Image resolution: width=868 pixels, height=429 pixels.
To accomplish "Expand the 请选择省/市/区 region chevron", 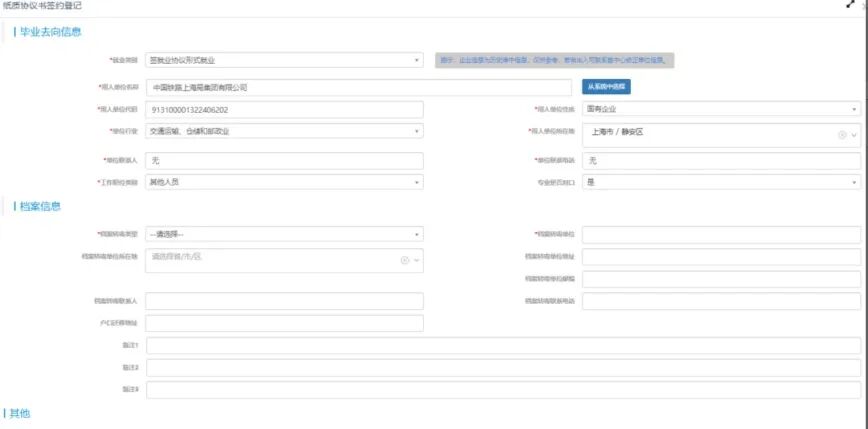I will click(x=417, y=260).
